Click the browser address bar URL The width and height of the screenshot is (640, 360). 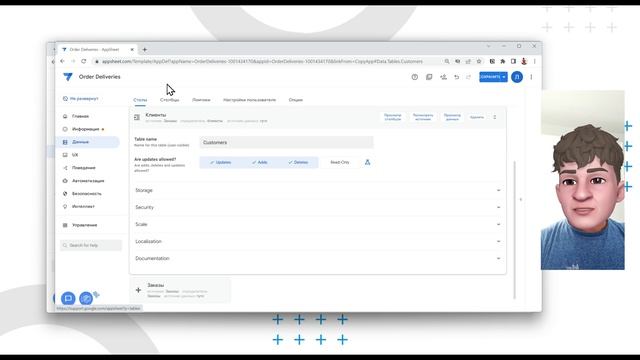262,61
